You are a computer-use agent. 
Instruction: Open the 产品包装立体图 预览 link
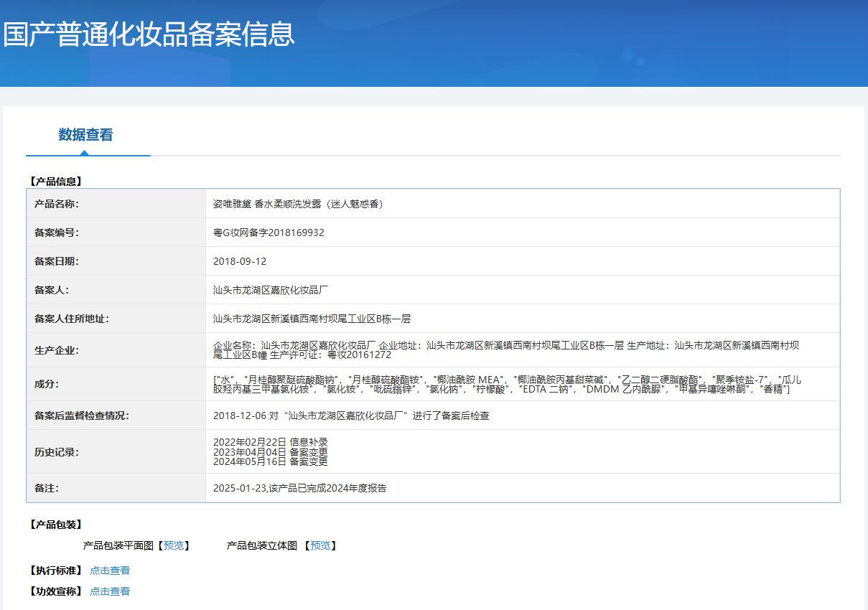point(319,545)
